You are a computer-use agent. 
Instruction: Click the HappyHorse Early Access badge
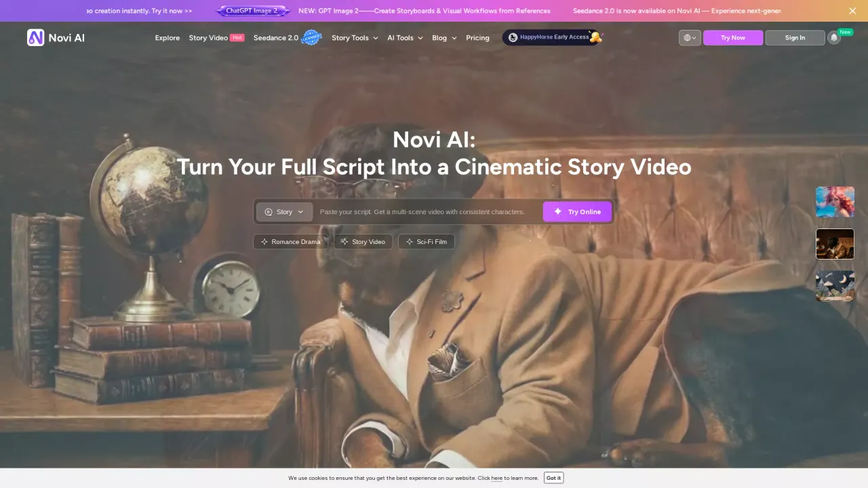coord(552,37)
